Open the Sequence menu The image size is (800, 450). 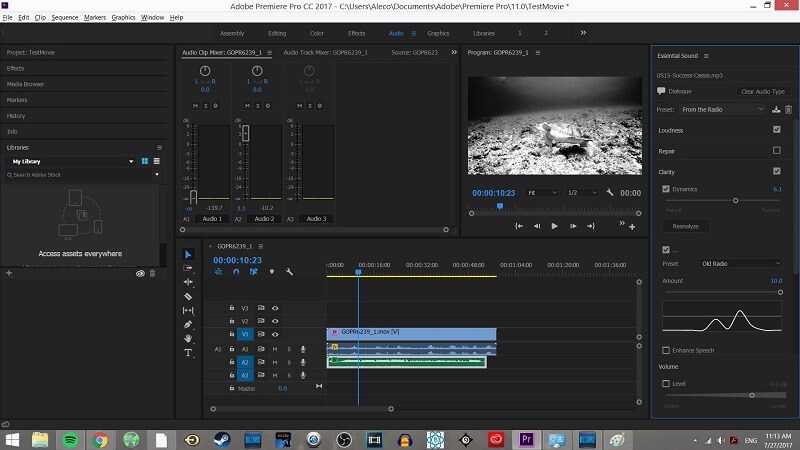coord(65,17)
